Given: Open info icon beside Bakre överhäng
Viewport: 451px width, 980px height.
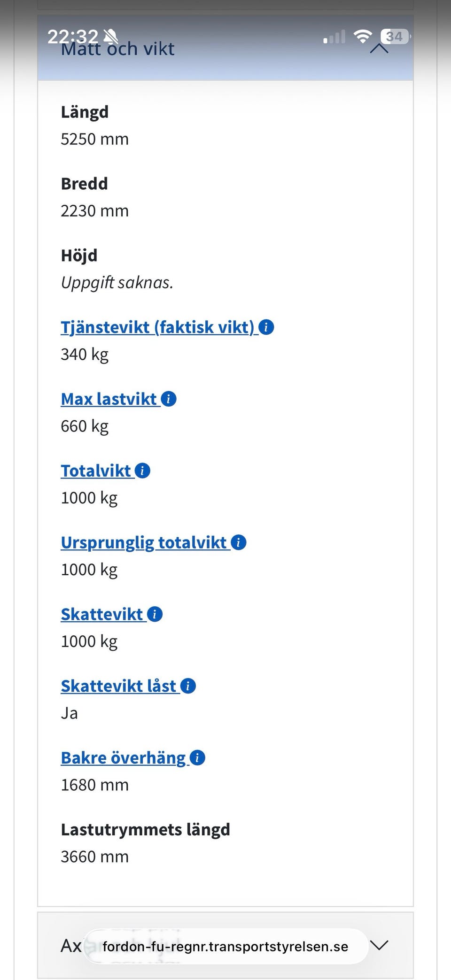Looking at the screenshot, I should [x=197, y=758].
